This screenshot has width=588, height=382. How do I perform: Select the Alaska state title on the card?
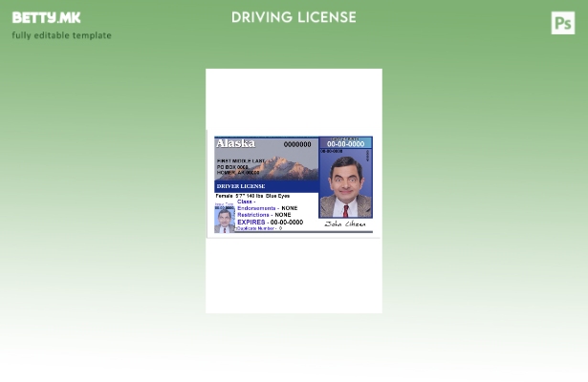tap(235, 143)
